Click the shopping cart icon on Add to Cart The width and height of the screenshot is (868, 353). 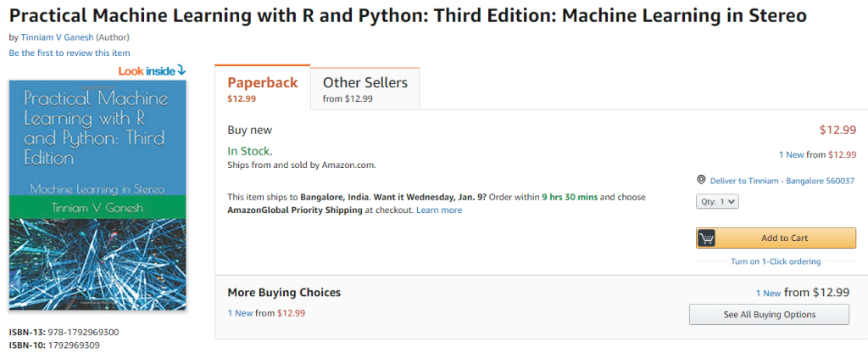tap(706, 238)
